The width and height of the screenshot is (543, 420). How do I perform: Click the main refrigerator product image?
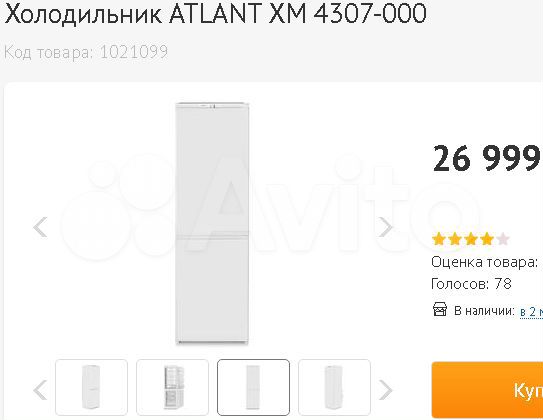pos(212,223)
